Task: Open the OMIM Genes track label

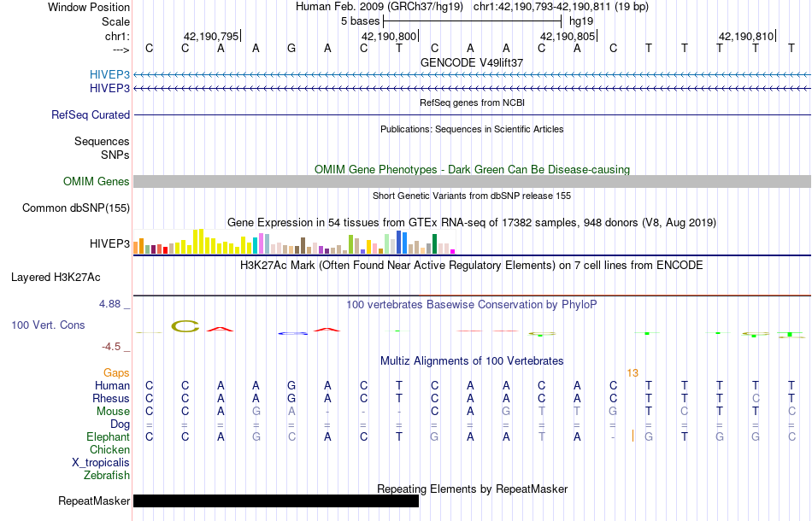Action: (x=96, y=182)
